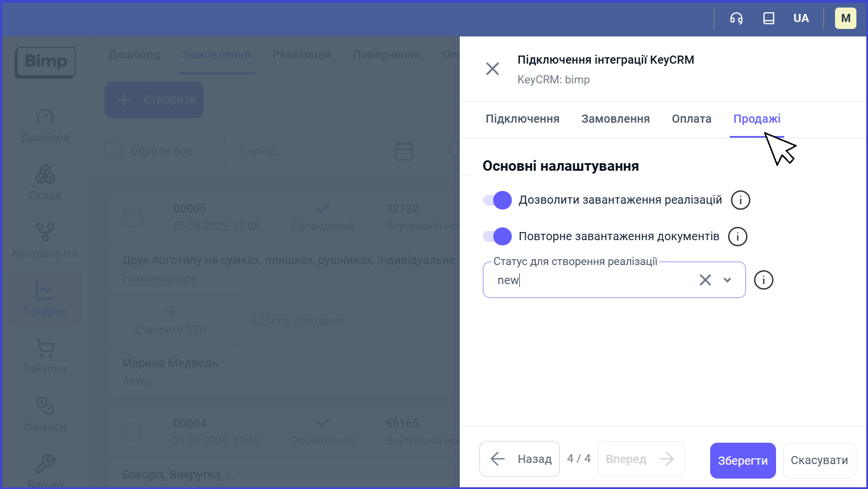Save settings with Зберегти
Image resolution: width=868 pixels, height=489 pixels.
(743, 461)
